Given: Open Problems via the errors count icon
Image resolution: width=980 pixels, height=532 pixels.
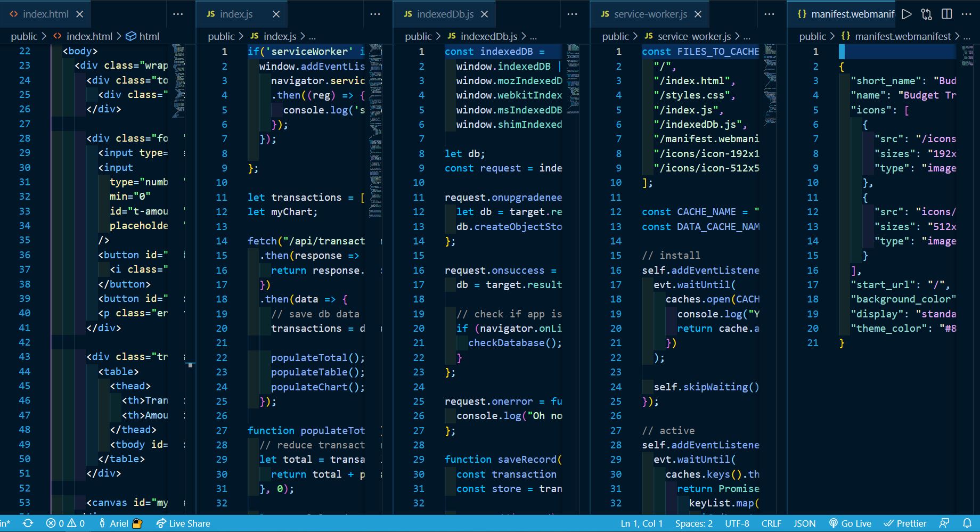Looking at the screenshot, I should (55, 523).
